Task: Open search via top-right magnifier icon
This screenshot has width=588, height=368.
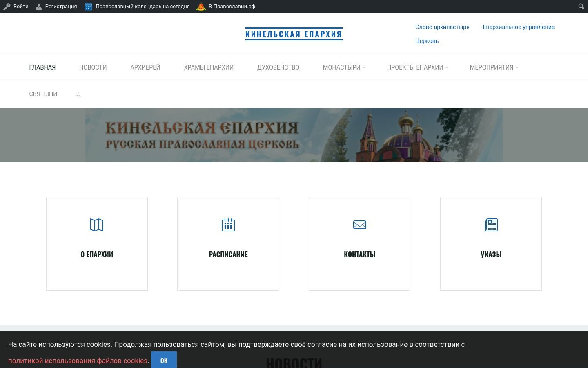Action: click(581, 7)
